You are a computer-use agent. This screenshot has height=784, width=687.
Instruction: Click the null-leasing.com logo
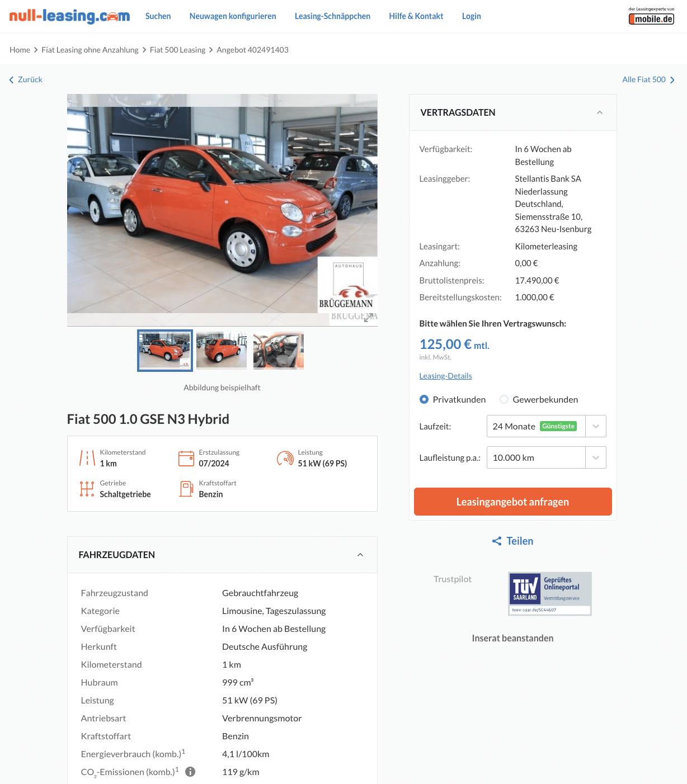69,16
